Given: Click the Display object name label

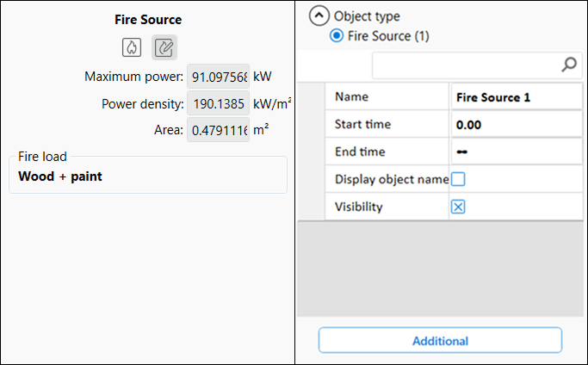Looking at the screenshot, I should click(392, 179).
